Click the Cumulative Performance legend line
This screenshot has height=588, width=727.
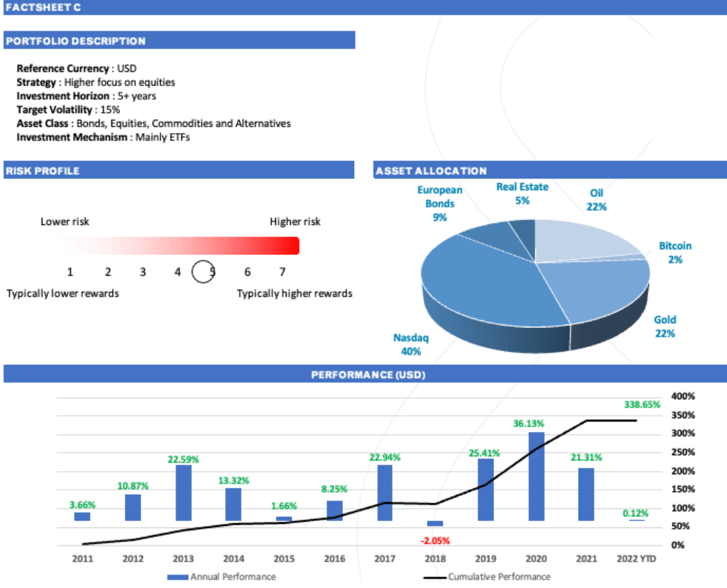pyautogui.click(x=435, y=578)
